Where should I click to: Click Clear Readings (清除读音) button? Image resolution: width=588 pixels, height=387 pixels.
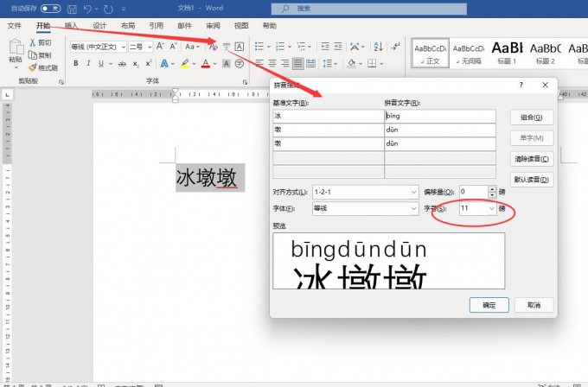[531, 159]
